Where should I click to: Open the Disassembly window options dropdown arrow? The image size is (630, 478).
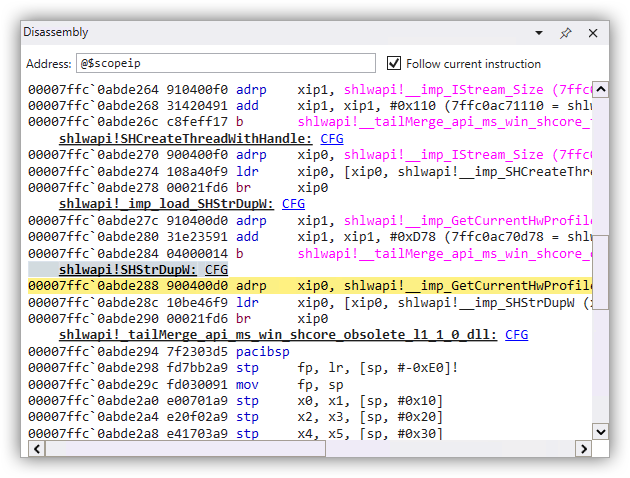(538, 33)
